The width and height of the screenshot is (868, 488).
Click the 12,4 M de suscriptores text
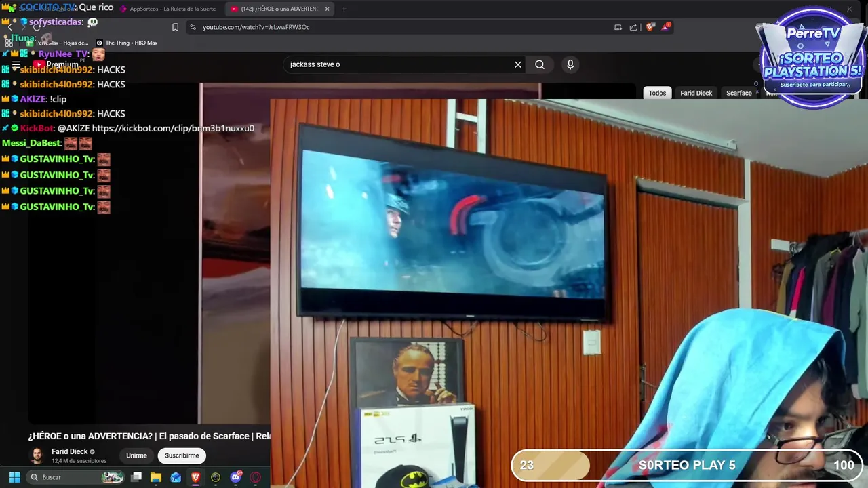79,461
